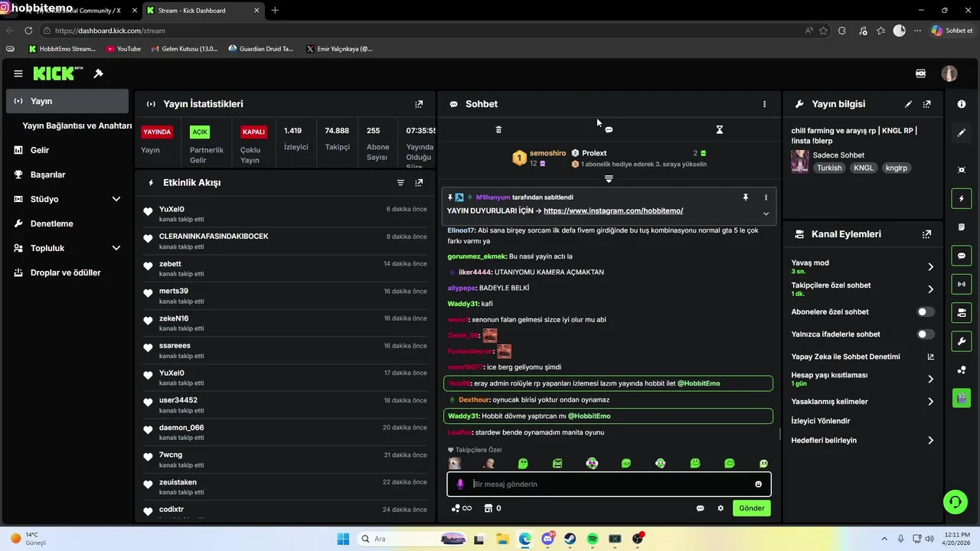Open Takipçilere özel sohbet options arrow
Screen dimensions: 980x551
(x=930, y=289)
